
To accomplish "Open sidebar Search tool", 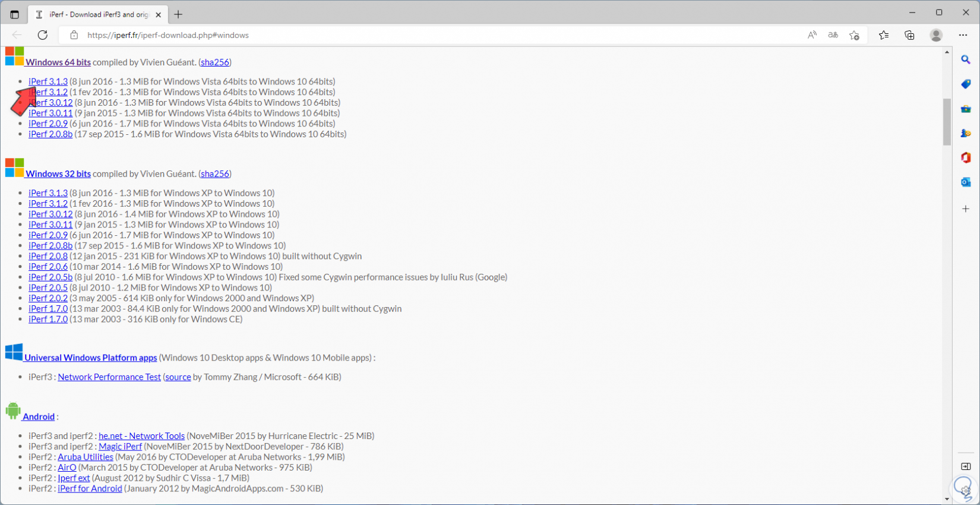I will 966,59.
